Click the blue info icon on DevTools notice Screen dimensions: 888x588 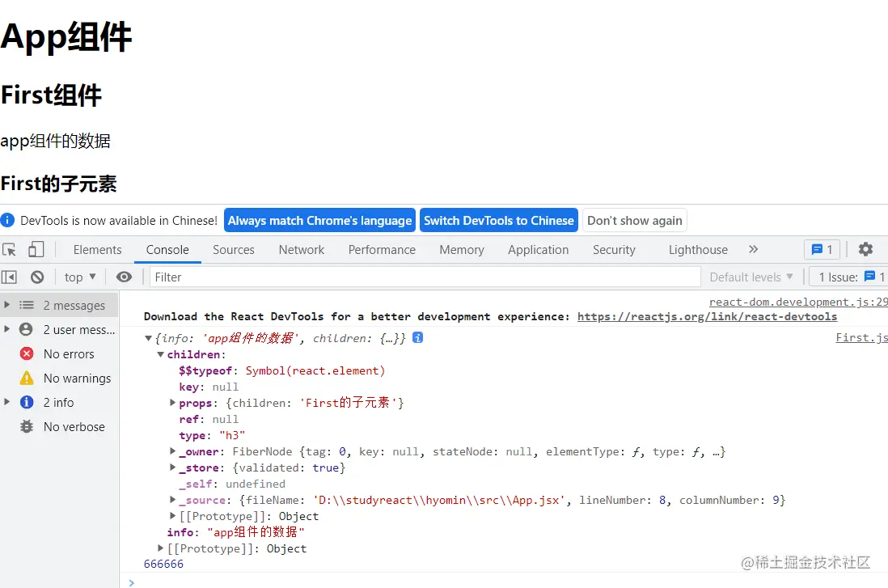point(7,220)
